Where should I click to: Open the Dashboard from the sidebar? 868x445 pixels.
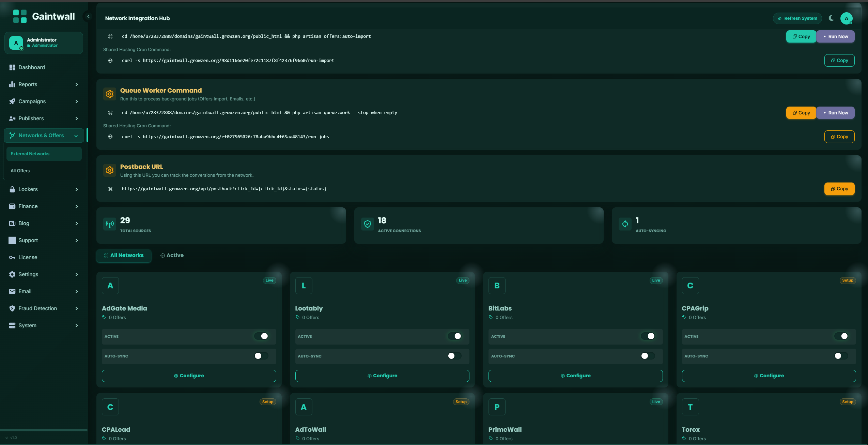point(31,67)
